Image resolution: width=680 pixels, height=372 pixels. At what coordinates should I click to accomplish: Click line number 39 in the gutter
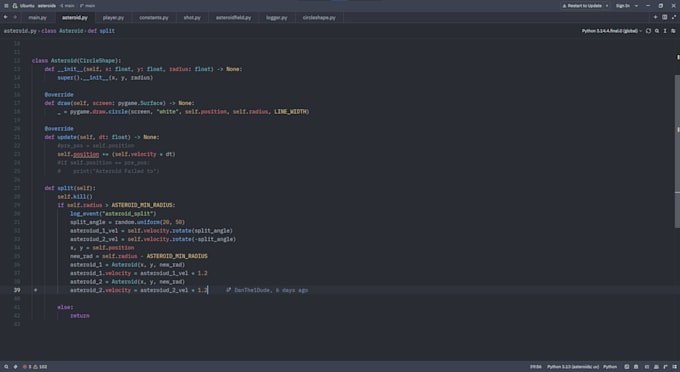17,290
